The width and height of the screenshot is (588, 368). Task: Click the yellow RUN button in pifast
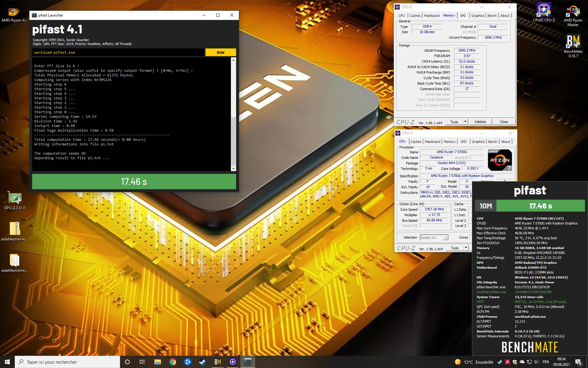coord(221,52)
